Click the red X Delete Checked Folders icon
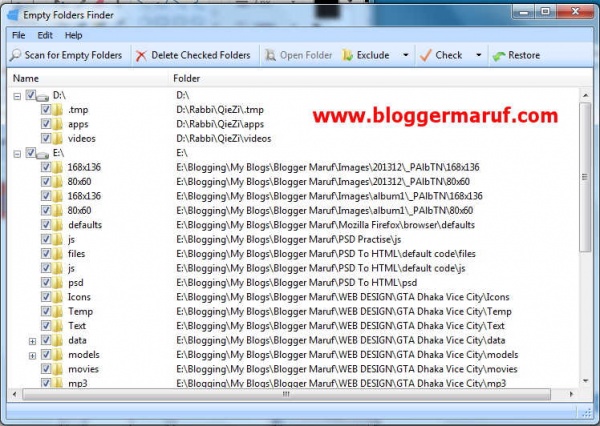 pos(141,55)
